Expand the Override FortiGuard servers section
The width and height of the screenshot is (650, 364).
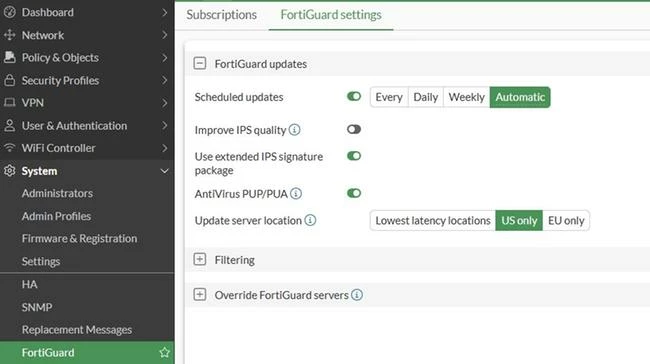point(200,295)
